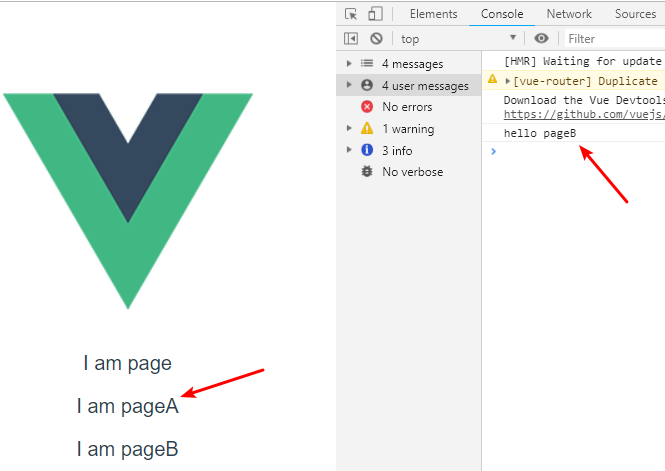Click the '[HMR] Waiting for update' log

tap(583, 61)
